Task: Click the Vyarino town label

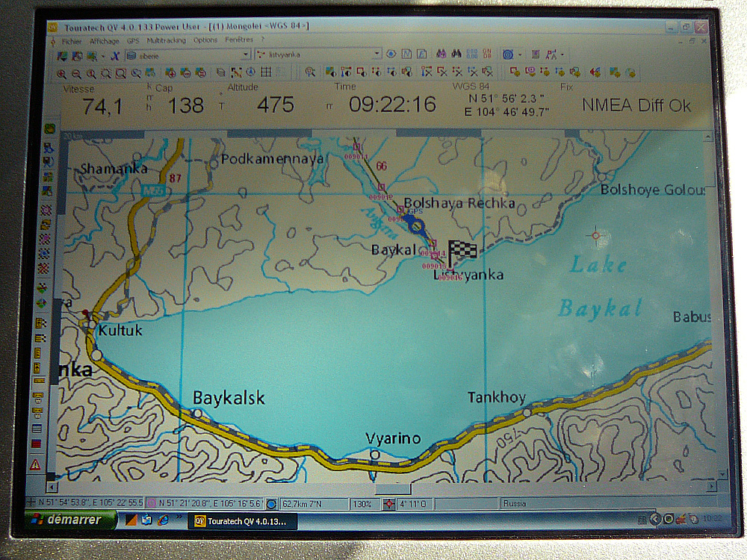Action: (x=393, y=438)
